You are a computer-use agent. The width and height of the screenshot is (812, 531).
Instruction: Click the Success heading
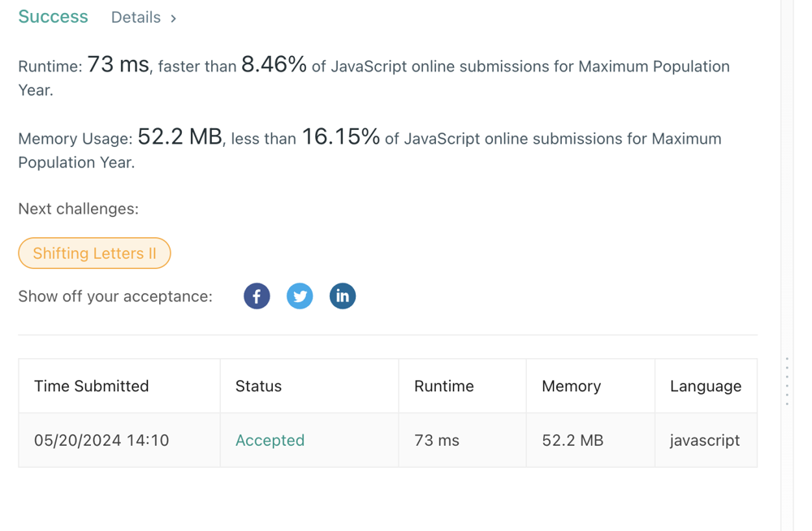click(x=54, y=16)
